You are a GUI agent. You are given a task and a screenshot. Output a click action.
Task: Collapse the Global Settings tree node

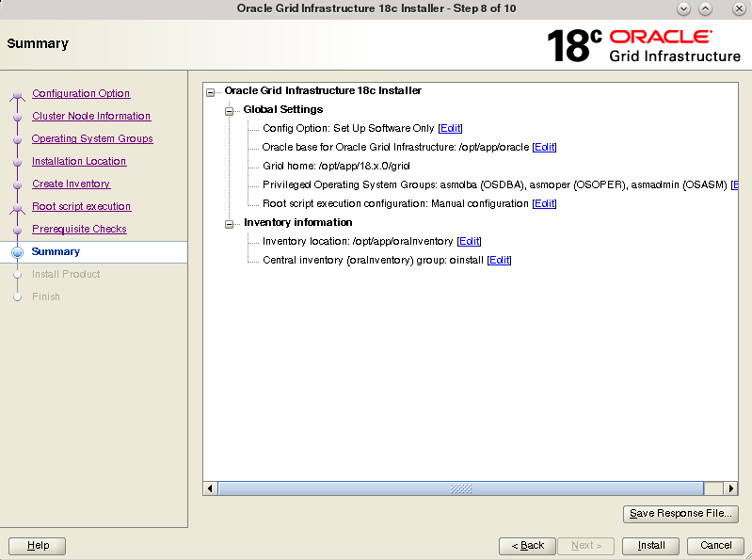230,111
